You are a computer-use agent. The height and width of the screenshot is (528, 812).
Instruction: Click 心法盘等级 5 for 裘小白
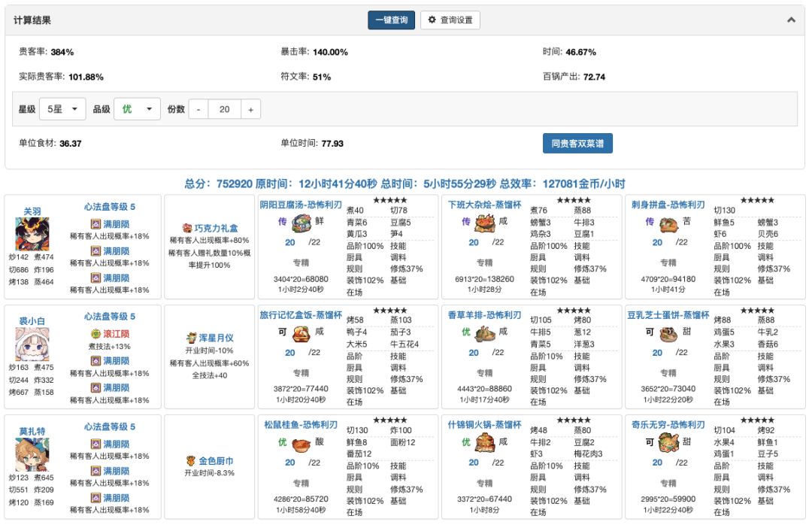click(110, 317)
